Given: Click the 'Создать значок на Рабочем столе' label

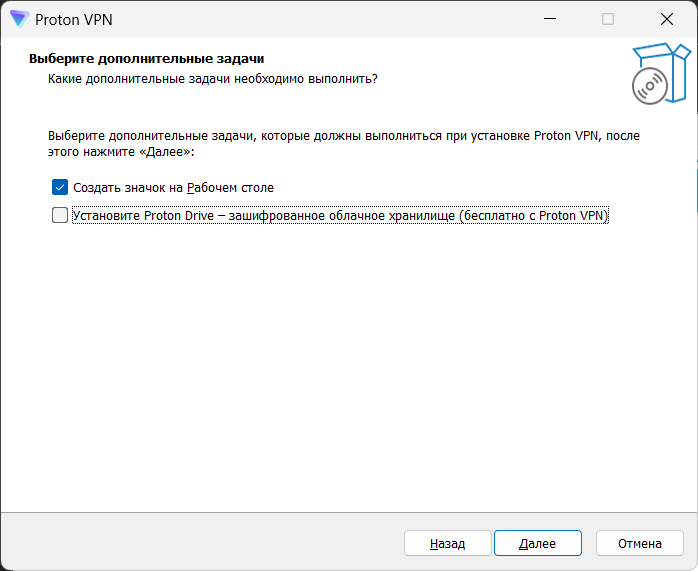Looking at the screenshot, I should [x=173, y=187].
